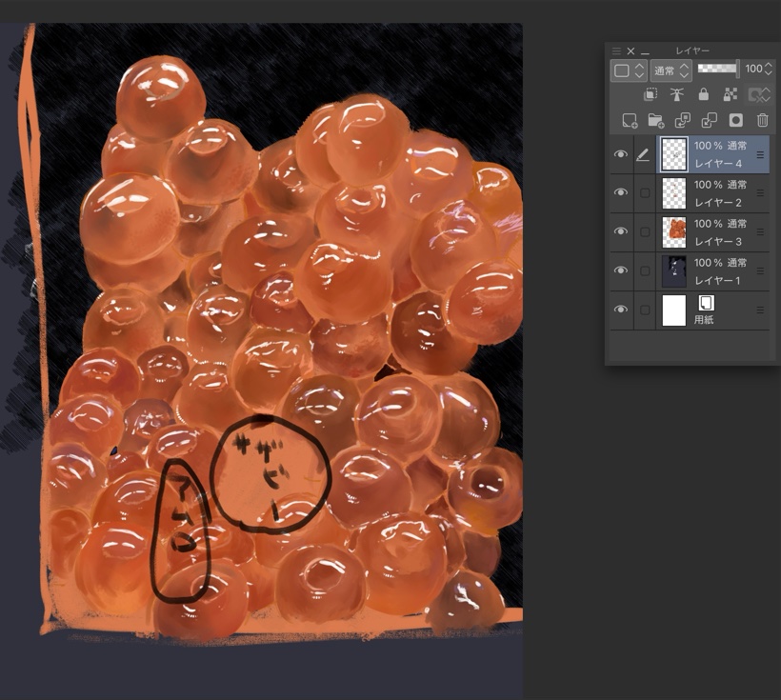
Task: Set as reference layer via lighthouse icon
Action: coord(677,94)
